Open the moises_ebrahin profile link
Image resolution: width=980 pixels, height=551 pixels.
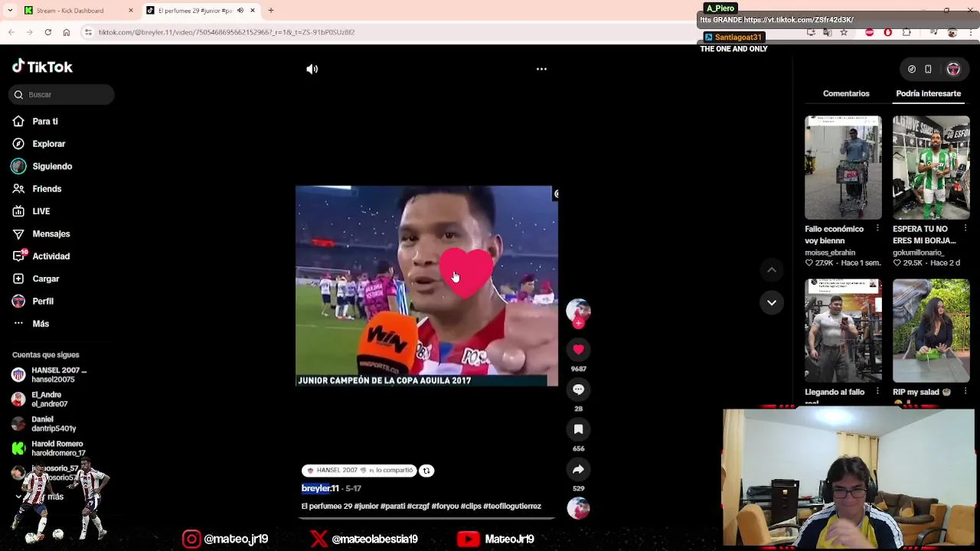pos(830,253)
